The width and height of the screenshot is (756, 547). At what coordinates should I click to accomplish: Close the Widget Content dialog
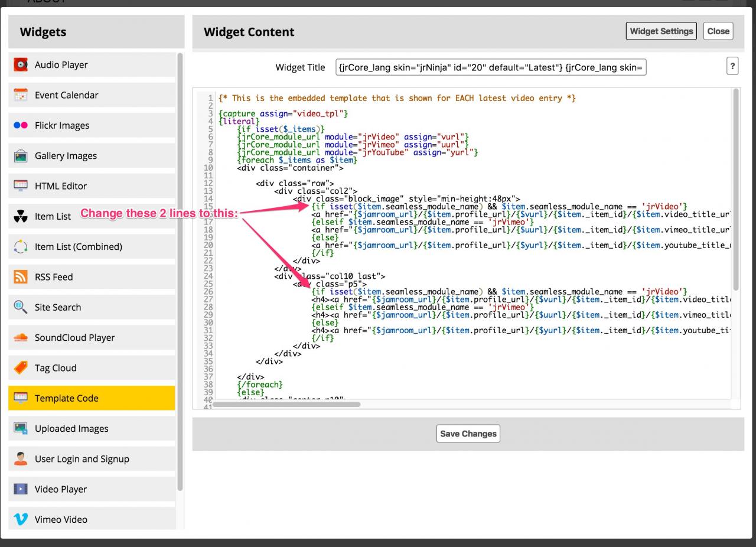[x=718, y=31]
